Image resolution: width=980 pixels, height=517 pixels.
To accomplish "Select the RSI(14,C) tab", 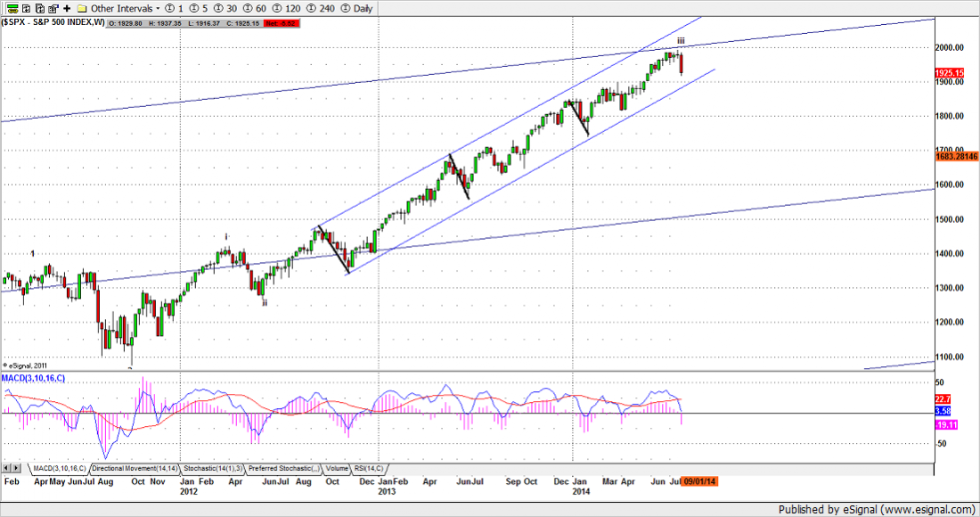I will pyautogui.click(x=368, y=468).
